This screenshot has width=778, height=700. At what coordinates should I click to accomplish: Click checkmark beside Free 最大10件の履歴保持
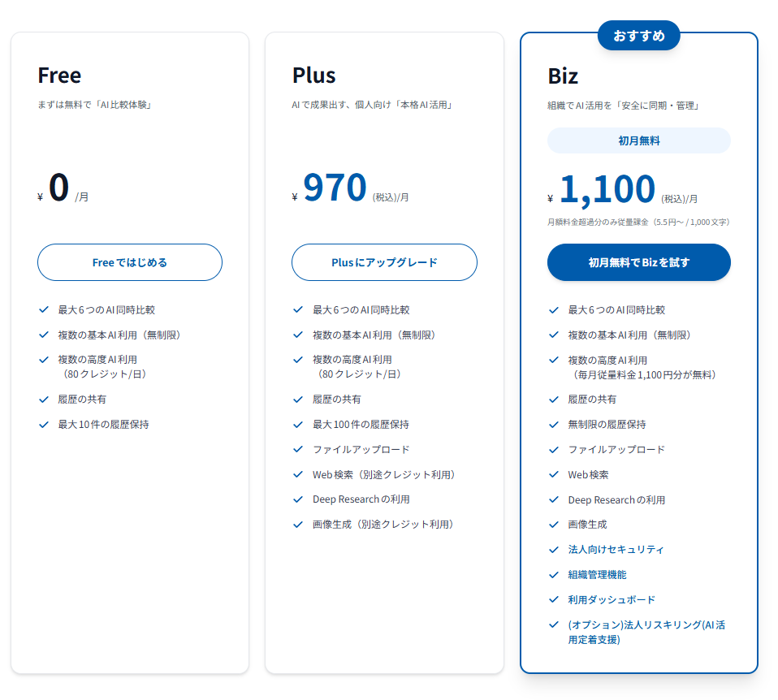point(44,424)
